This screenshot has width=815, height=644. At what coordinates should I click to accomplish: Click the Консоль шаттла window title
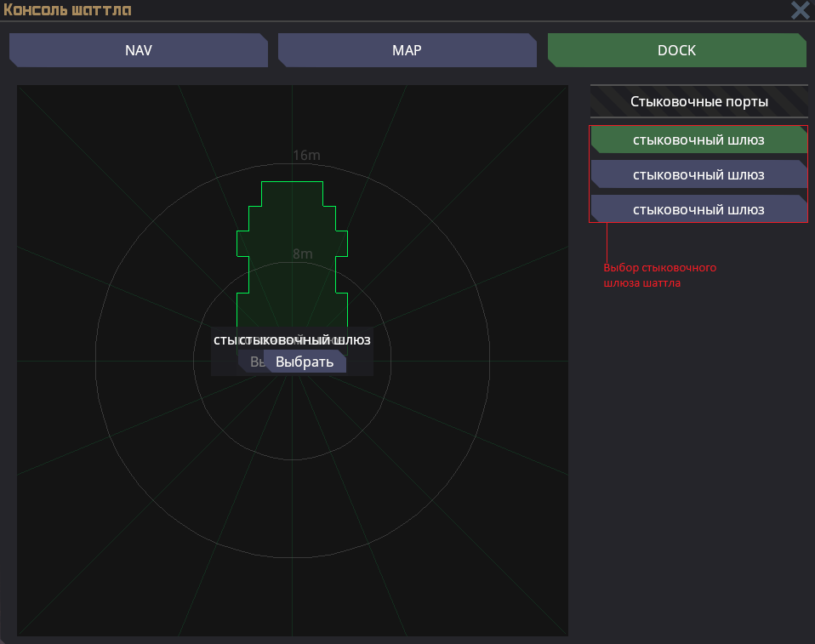67,10
